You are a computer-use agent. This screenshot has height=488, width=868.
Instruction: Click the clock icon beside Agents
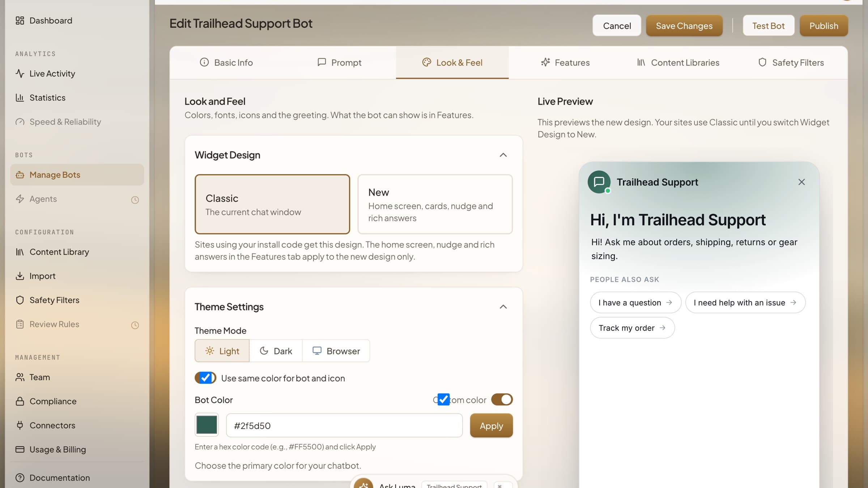click(x=135, y=200)
